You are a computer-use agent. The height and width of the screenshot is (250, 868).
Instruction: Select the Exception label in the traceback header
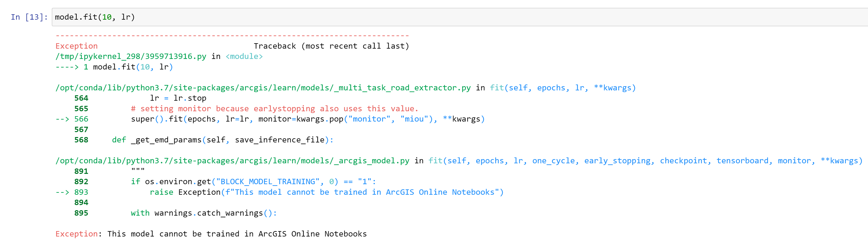click(x=76, y=46)
